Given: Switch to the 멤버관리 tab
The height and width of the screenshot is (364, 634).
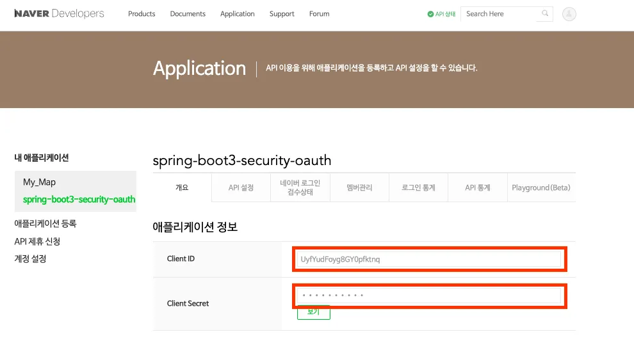Looking at the screenshot, I should point(359,187).
